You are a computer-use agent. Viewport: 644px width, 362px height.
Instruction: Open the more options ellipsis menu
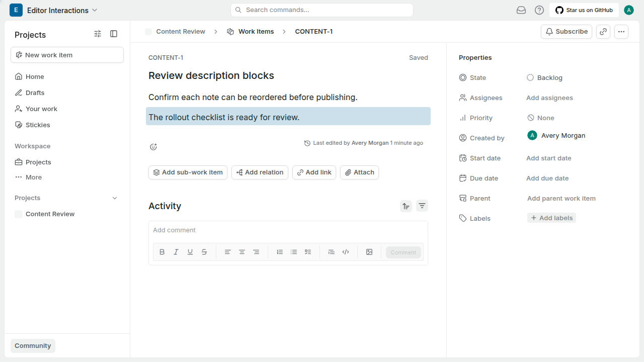[x=621, y=32]
